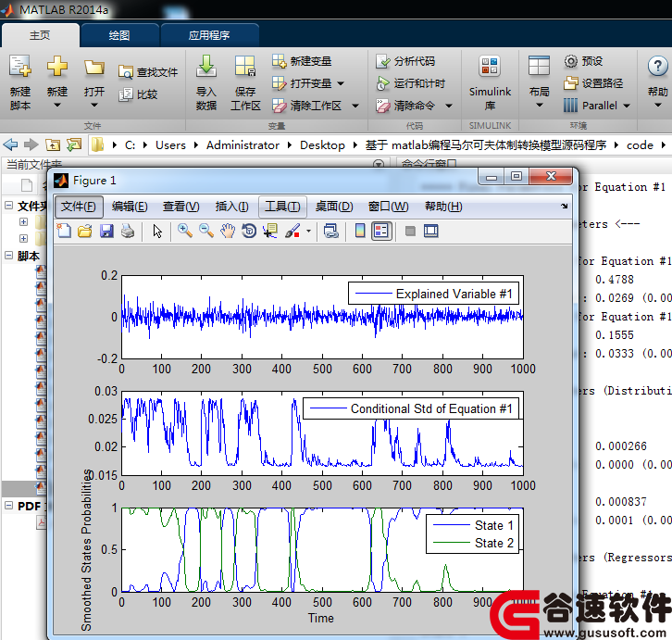Image resolution: width=672 pixels, height=640 pixels.
Task: Toggle Show Plot Tools and dock figure
Action: [x=431, y=232]
